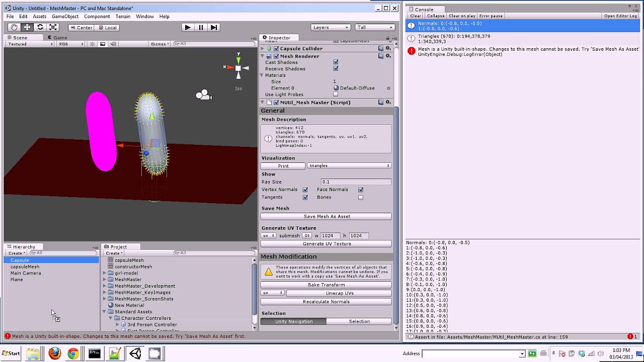
Task: Open the Gizmos dropdown
Action: (160, 44)
